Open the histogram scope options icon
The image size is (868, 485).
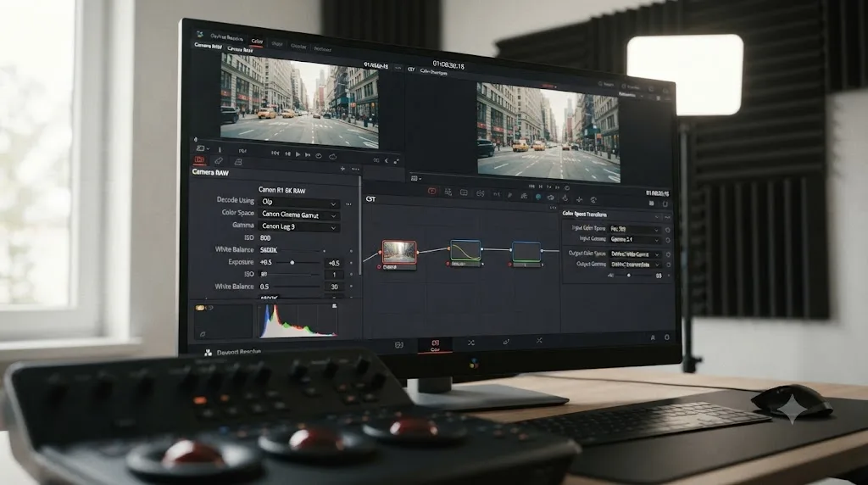(x=334, y=306)
